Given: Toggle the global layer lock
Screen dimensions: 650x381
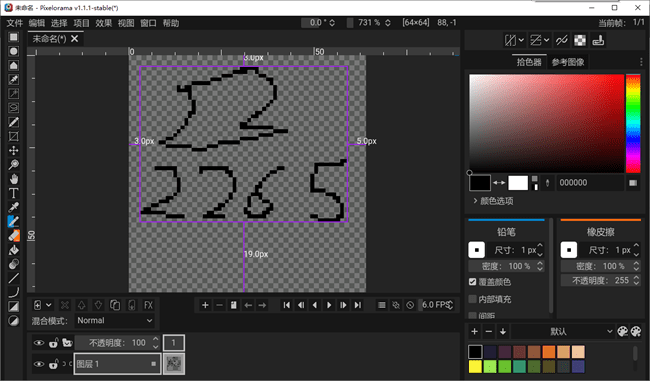Looking at the screenshot, I should coord(53,343).
